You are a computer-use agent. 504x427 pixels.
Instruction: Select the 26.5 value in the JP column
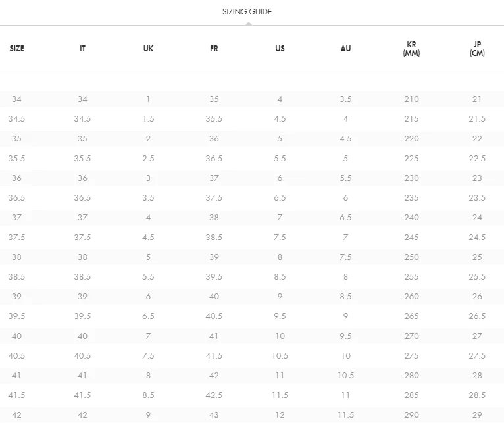tap(477, 316)
